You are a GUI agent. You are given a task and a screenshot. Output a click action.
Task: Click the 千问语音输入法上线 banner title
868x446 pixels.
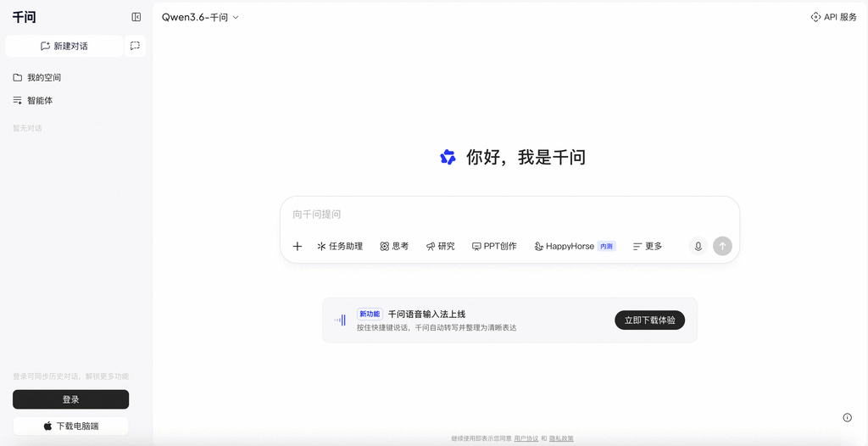427,314
